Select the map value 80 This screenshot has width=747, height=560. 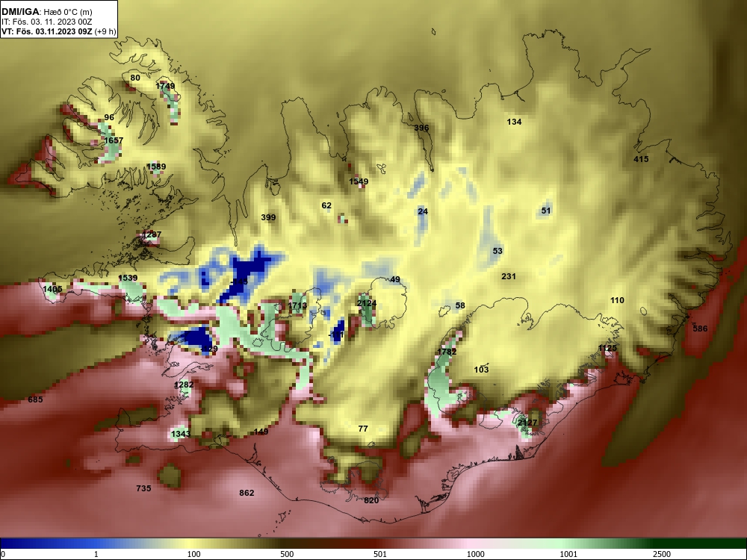[x=135, y=78]
